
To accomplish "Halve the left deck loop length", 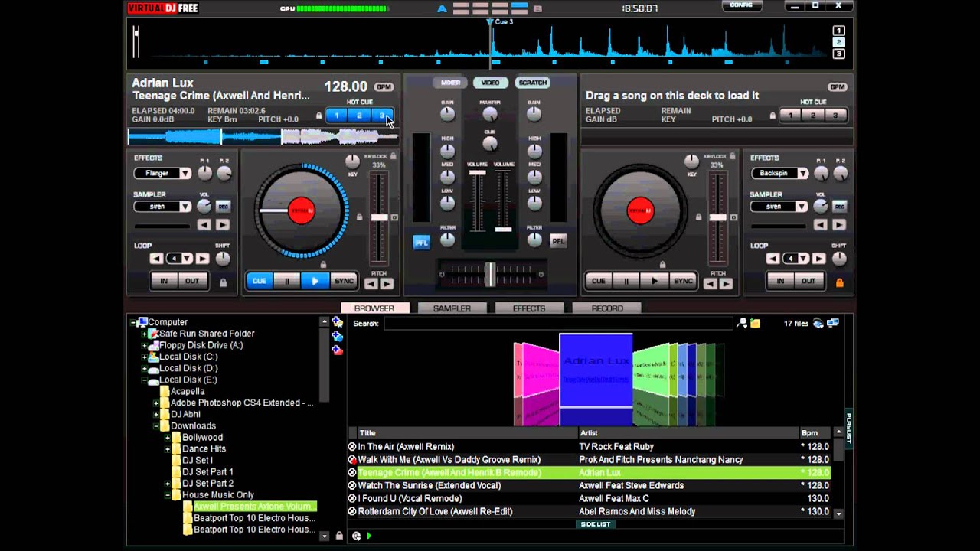I will coord(157,259).
